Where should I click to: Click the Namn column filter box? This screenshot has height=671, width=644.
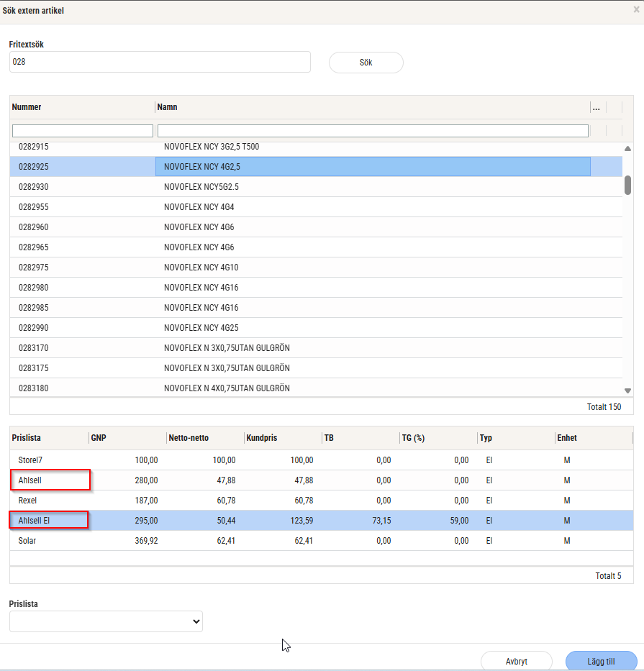[372, 131]
